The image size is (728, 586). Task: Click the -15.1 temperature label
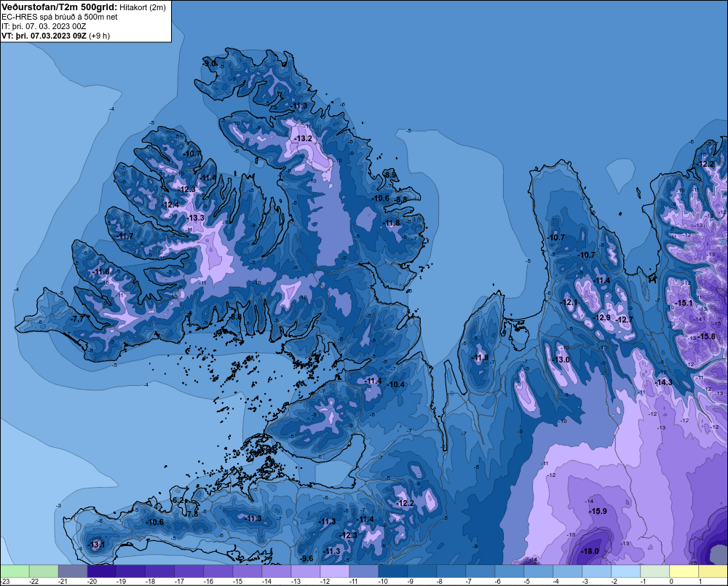(684, 303)
